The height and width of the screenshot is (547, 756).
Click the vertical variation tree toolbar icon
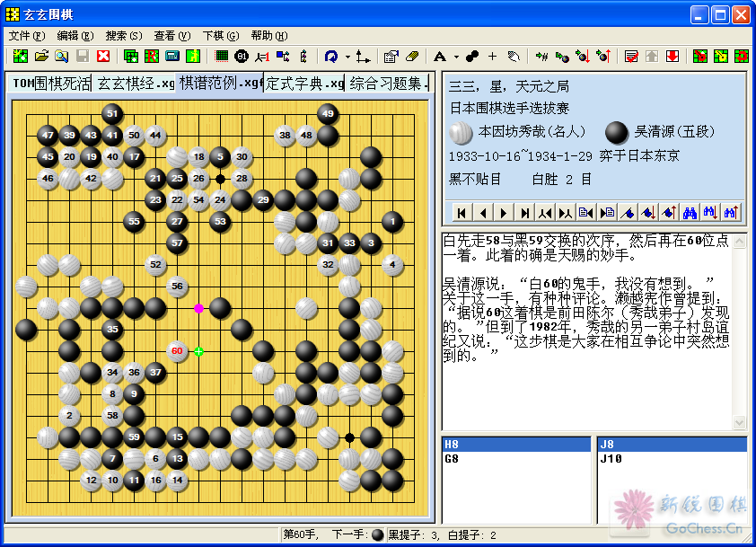[303, 56]
